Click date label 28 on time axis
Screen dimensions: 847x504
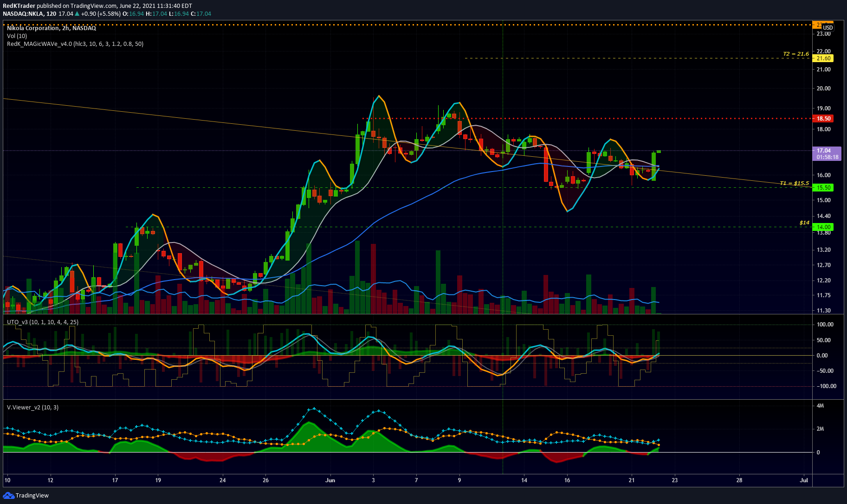739,480
